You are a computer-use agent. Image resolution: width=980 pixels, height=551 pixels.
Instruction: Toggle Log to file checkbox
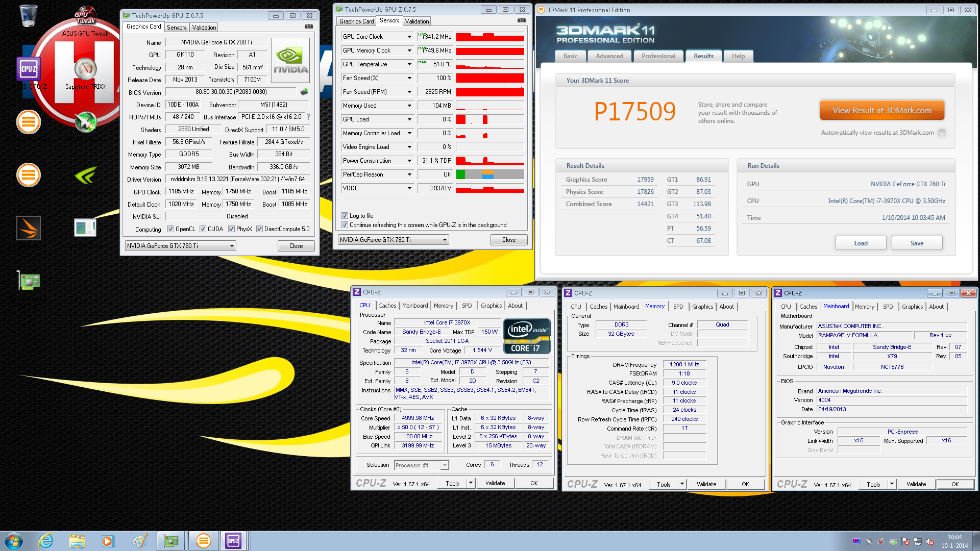(x=345, y=216)
